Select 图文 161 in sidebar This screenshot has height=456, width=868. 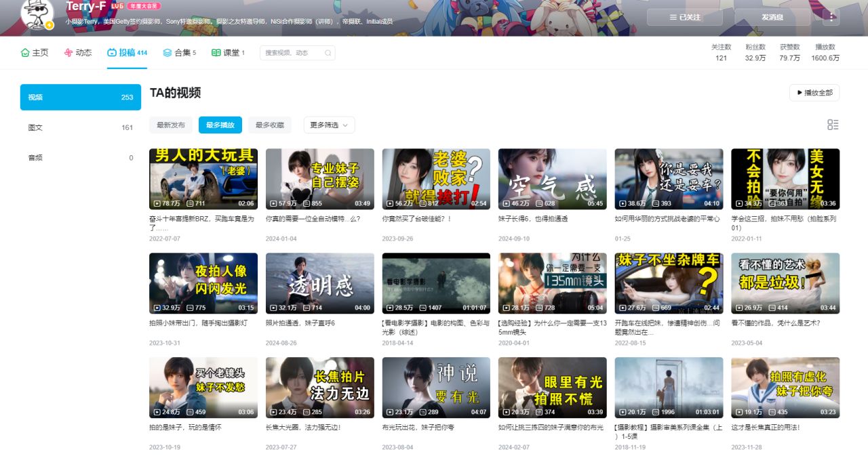[81, 127]
